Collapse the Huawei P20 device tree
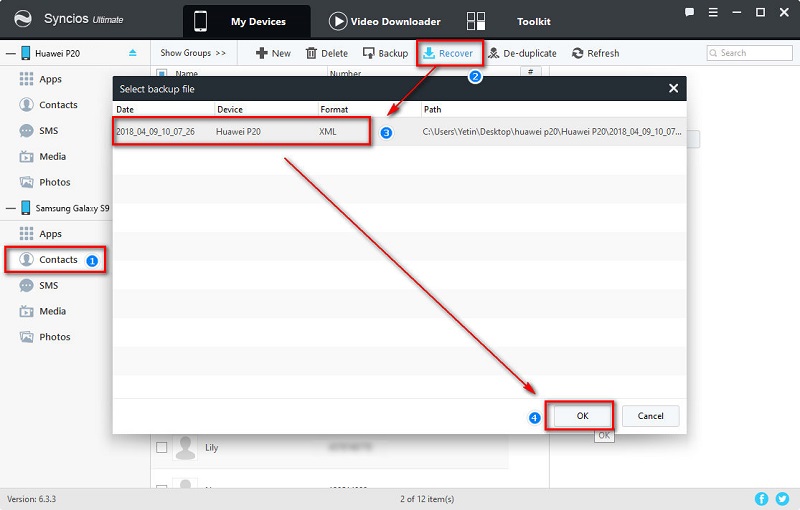The width and height of the screenshot is (800, 510). click(x=10, y=53)
